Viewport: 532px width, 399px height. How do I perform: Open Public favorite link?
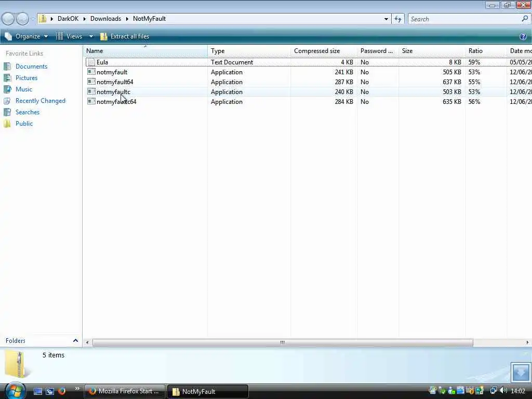(24, 124)
